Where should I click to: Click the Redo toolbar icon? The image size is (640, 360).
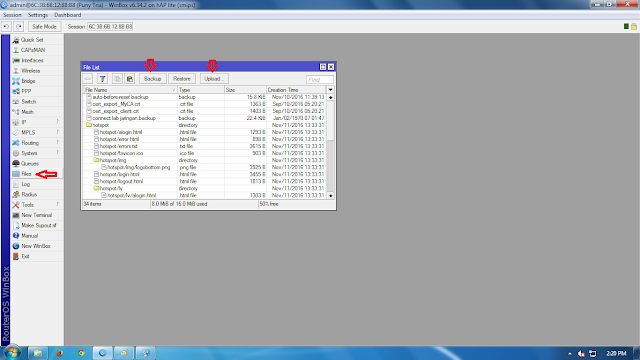point(19,27)
